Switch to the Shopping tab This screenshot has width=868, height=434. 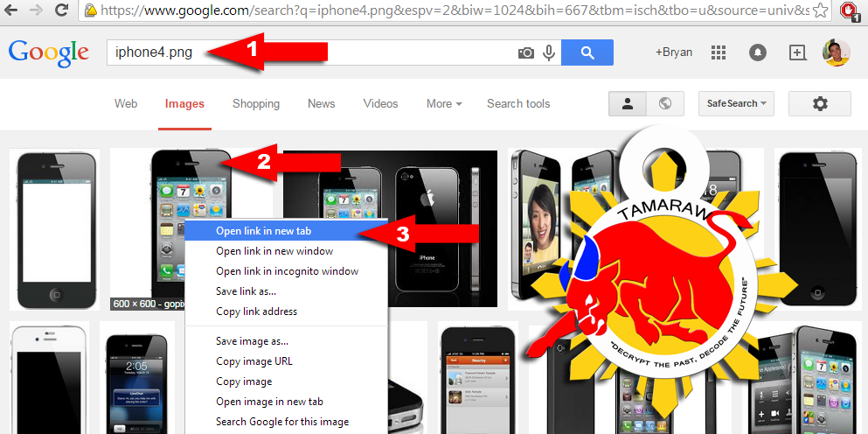click(256, 103)
